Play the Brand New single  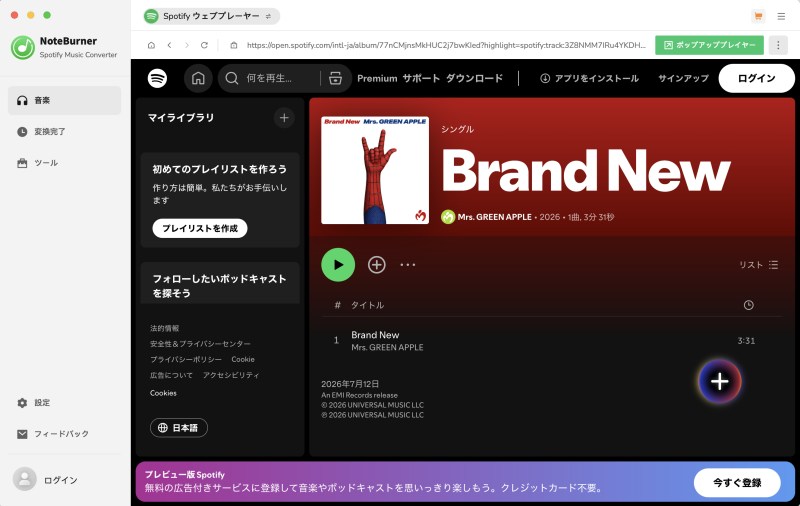tap(338, 265)
